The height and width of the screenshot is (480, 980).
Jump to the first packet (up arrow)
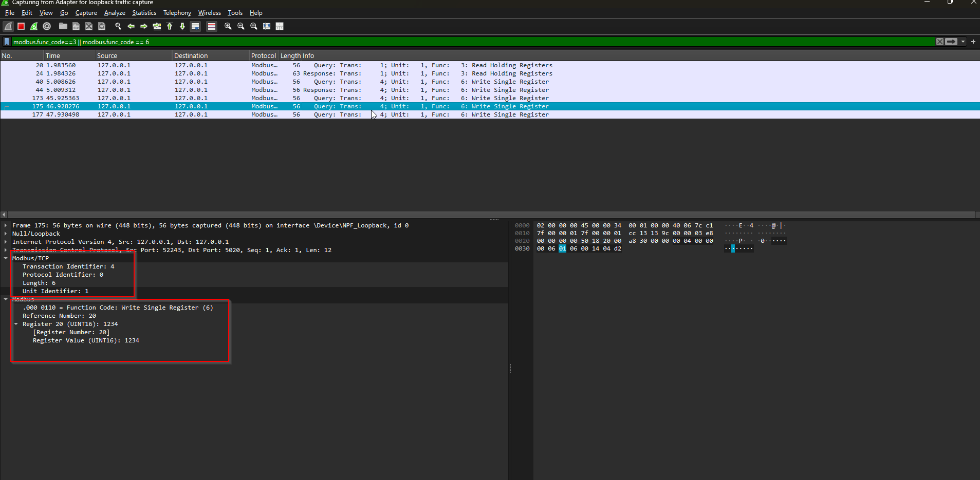[x=170, y=26]
